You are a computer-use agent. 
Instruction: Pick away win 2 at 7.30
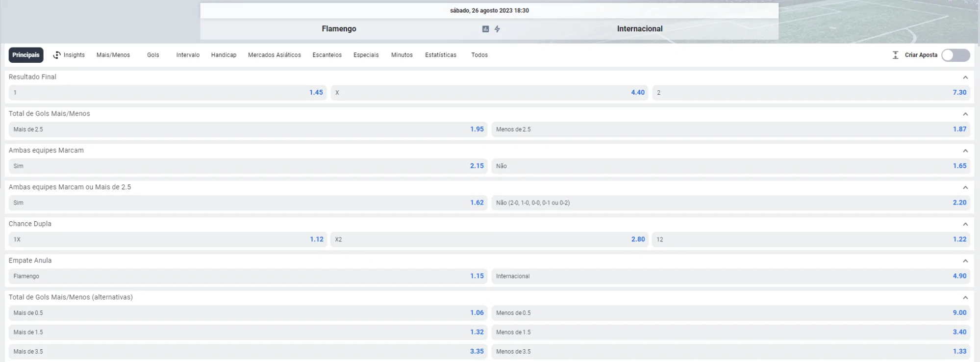(811, 93)
